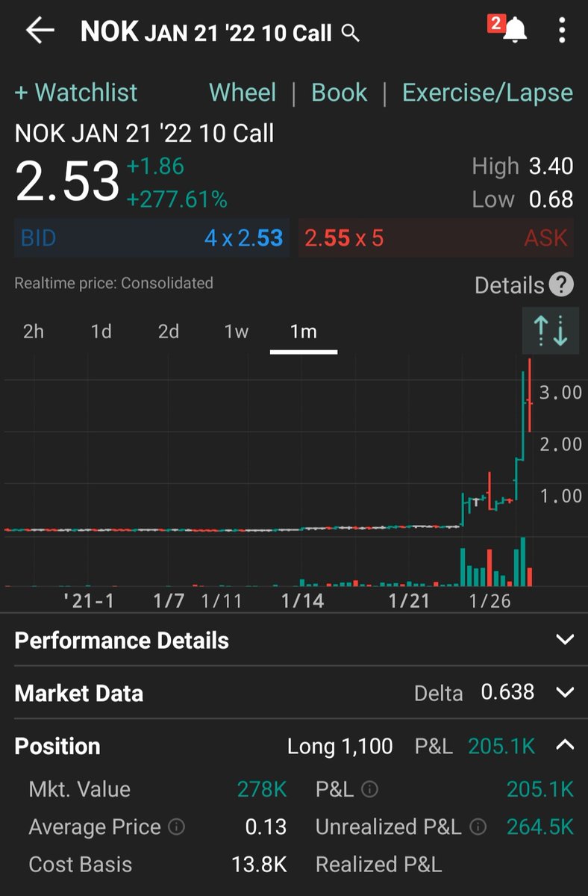Tap info icon beside Unrealized P&L
The height and width of the screenshot is (896, 588).
click(479, 827)
